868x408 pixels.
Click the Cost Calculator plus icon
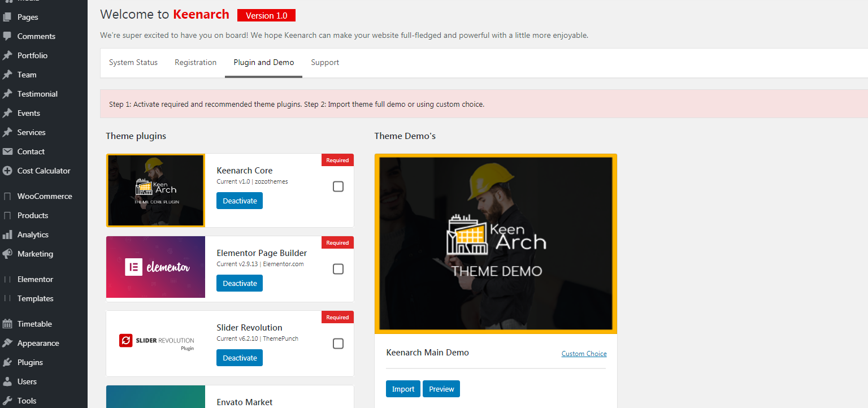click(7, 171)
